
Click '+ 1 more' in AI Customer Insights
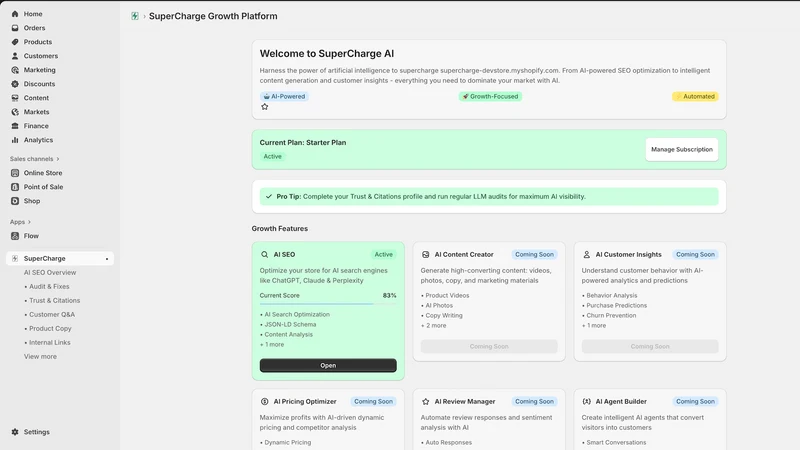pos(594,326)
